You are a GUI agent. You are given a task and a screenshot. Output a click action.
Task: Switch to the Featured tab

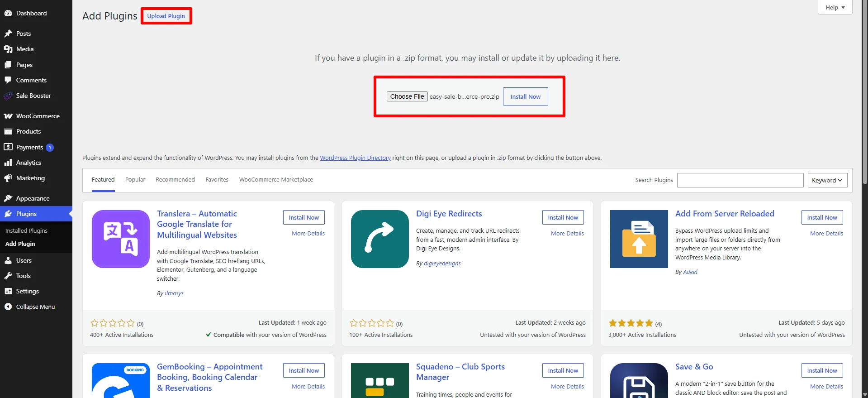pyautogui.click(x=103, y=180)
